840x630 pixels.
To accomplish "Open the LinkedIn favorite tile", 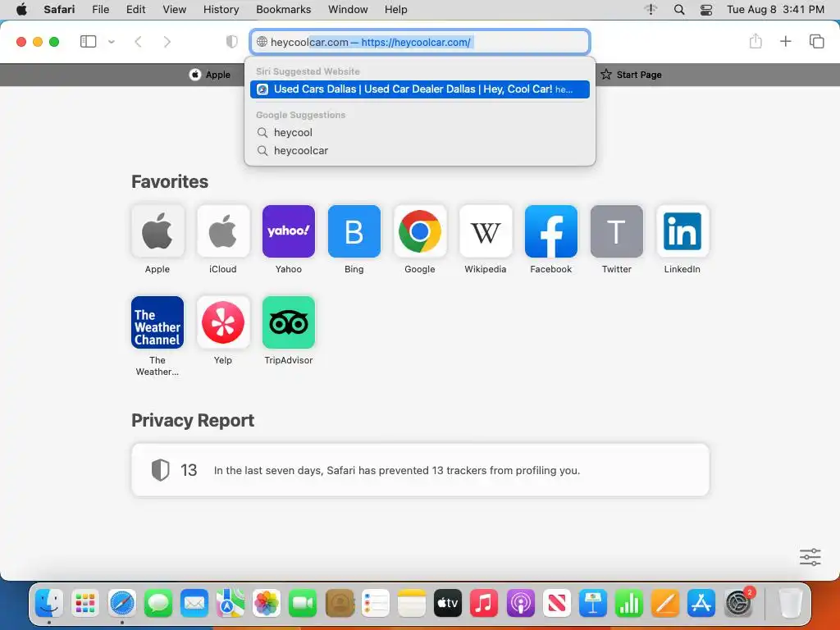I will click(682, 231).
